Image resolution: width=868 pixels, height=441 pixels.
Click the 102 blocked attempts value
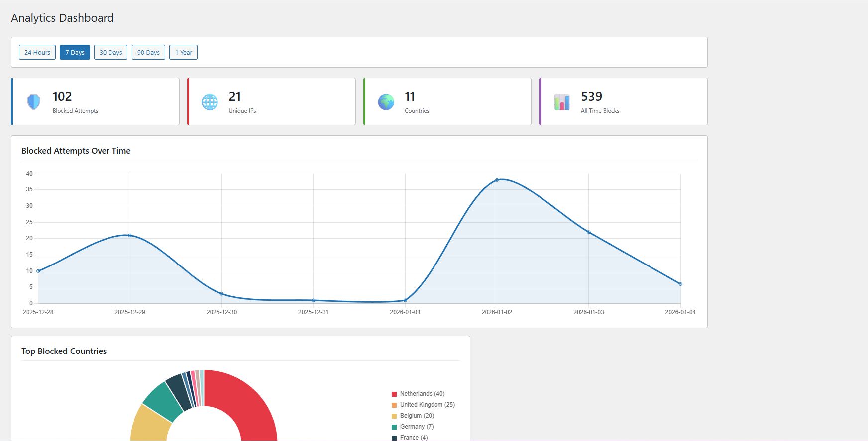coord(62,96)
